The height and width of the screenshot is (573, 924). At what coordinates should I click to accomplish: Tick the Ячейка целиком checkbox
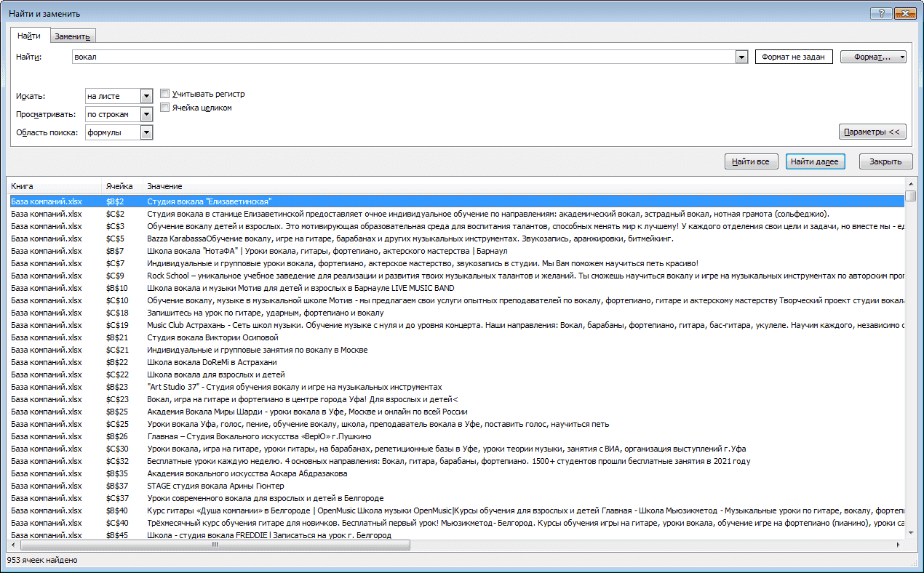point(165,108)
